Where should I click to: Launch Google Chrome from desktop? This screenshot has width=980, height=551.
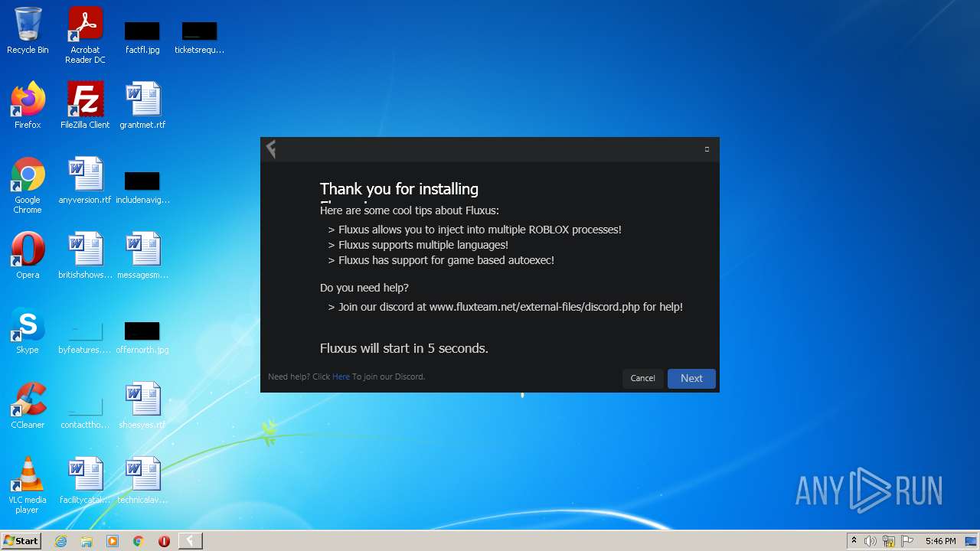point(28,185)
